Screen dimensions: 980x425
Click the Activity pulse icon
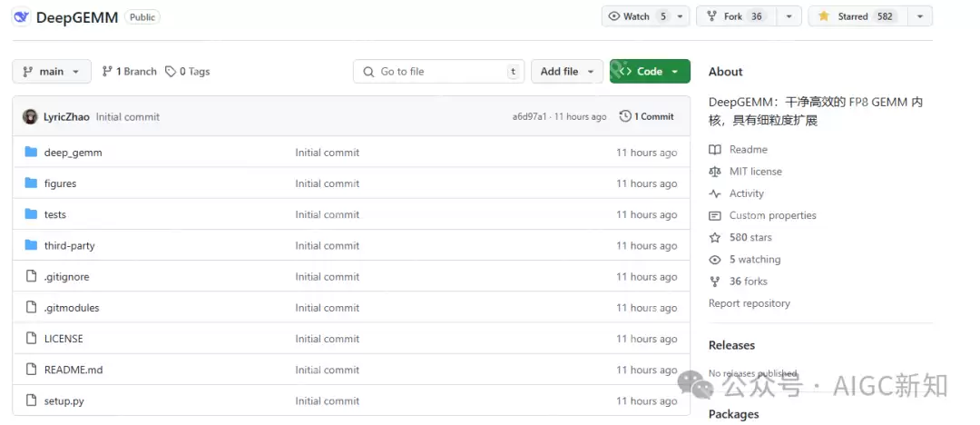715,193
